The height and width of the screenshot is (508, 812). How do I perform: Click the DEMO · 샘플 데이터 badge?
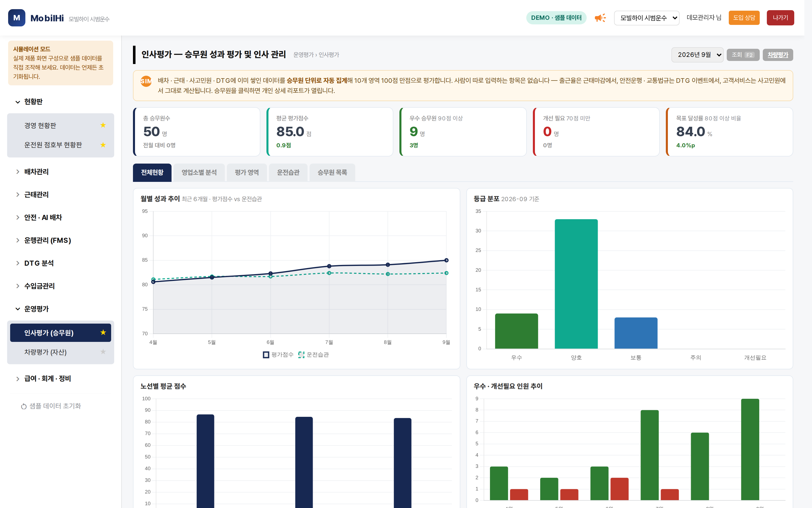556,18
